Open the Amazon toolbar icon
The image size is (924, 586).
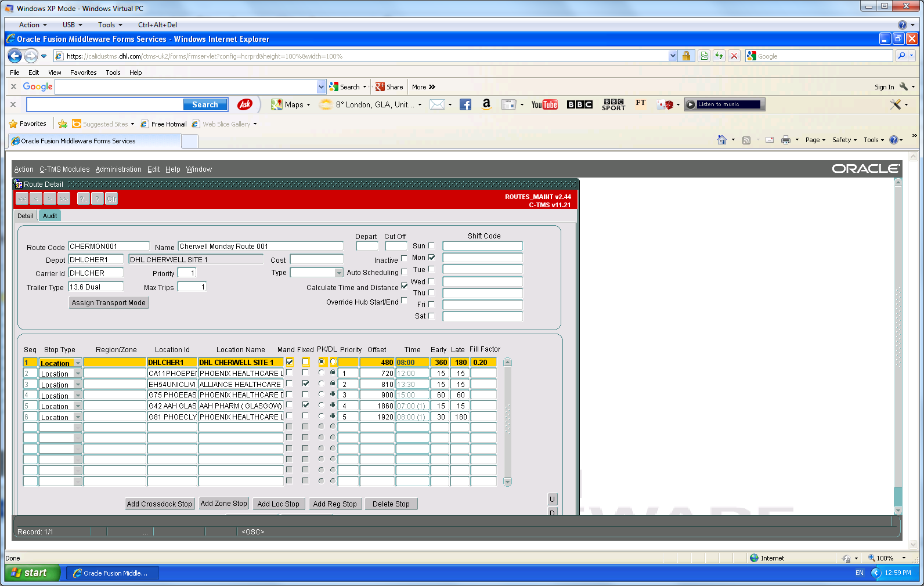coord(486,104)
